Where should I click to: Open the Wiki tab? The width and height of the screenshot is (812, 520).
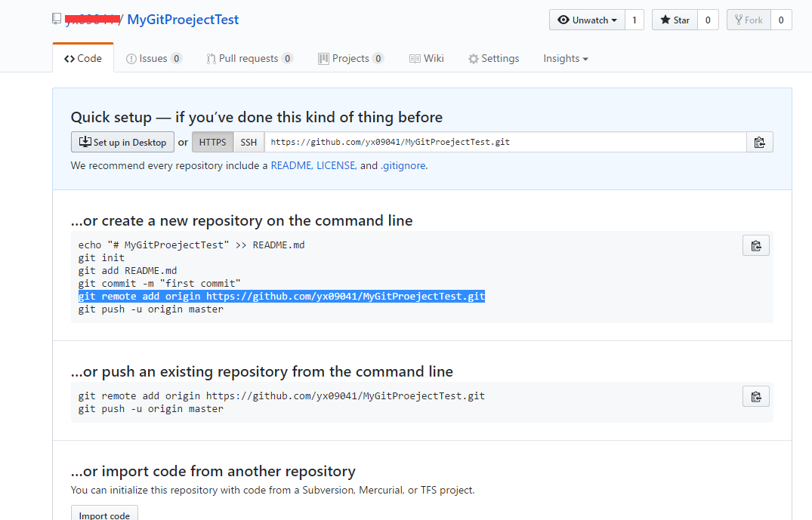point(427,58)
